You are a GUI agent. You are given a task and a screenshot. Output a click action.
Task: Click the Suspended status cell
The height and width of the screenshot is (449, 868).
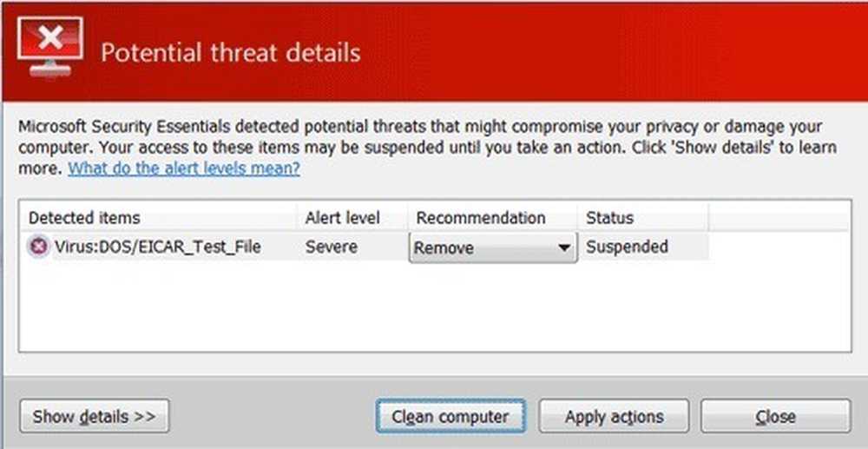[627, 247]
